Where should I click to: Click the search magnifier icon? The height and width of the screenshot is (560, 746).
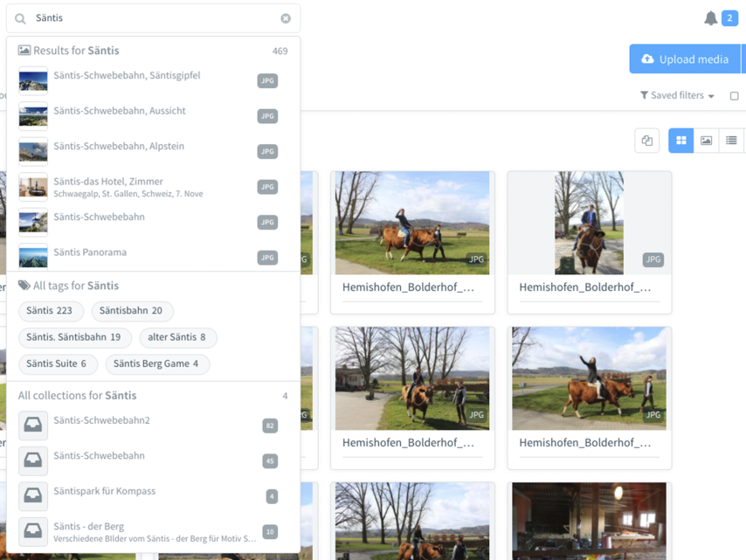coord(20,18)
